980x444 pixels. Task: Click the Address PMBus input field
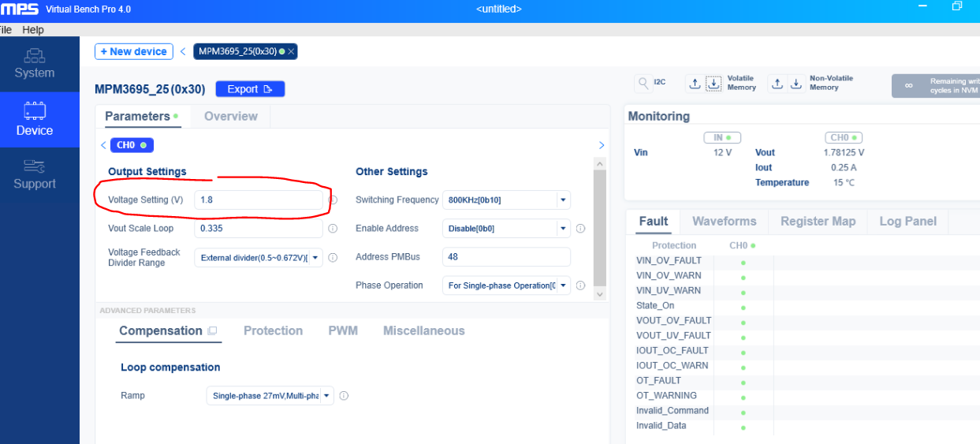[506, 257]
